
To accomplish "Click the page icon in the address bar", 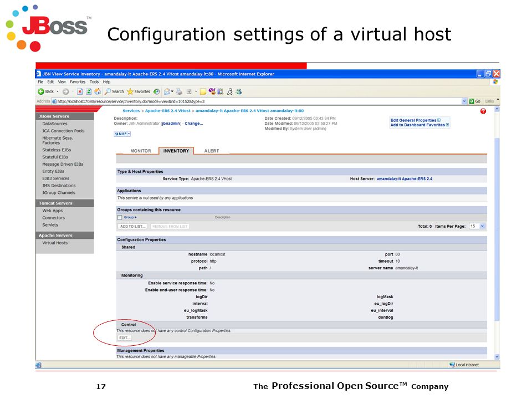I will 54,101.
